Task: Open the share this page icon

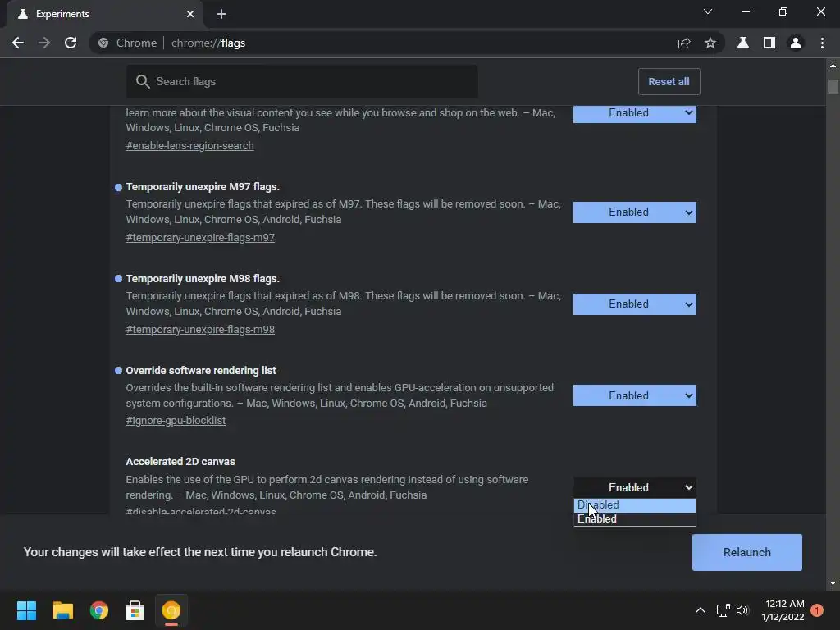Action: pos(684,43)
